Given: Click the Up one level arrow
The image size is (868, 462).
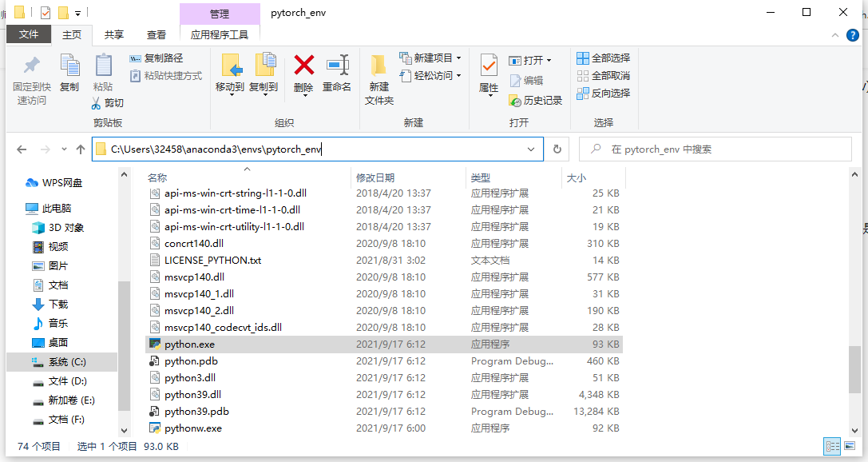Looking at the screenshot, I should click(81, 149).
